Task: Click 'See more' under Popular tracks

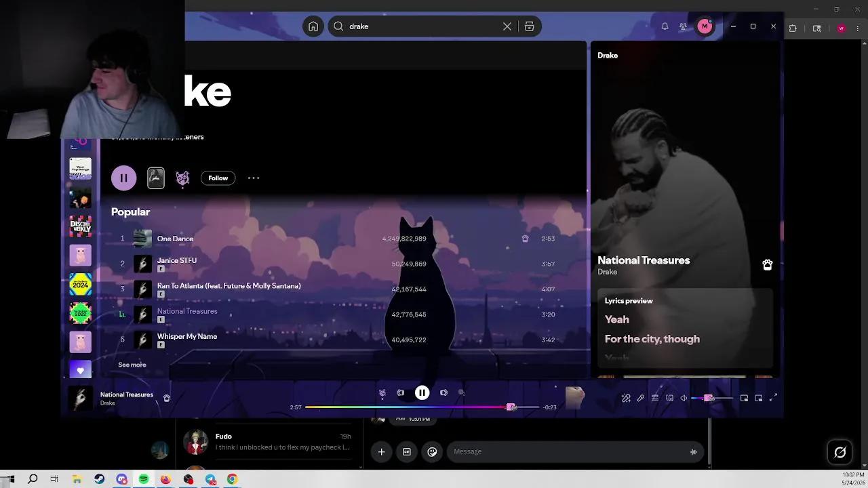Action: tap(132, 365)
